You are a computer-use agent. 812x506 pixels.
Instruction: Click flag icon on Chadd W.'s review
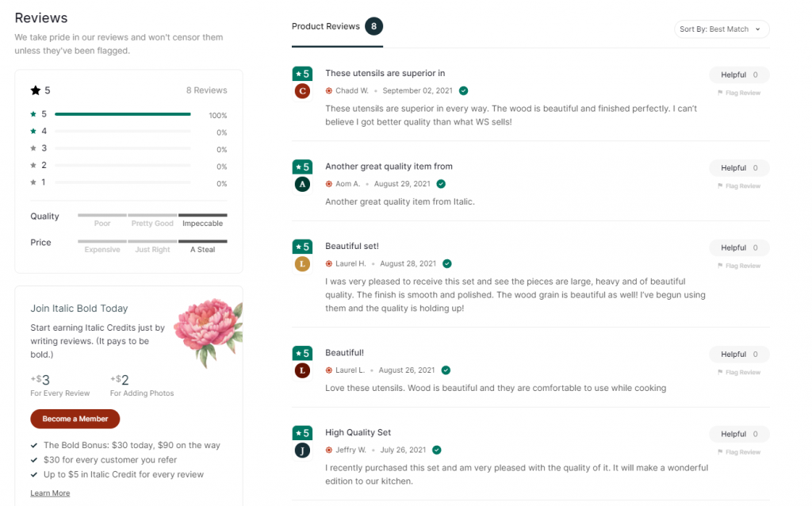coord(720,94)
